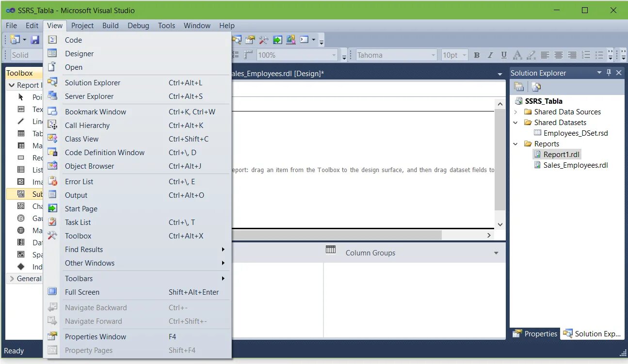Click the Properties Window toolbar icon
The width and height of the screenshot is (628, 364).
pyautogui.click(x=250, y=40)
